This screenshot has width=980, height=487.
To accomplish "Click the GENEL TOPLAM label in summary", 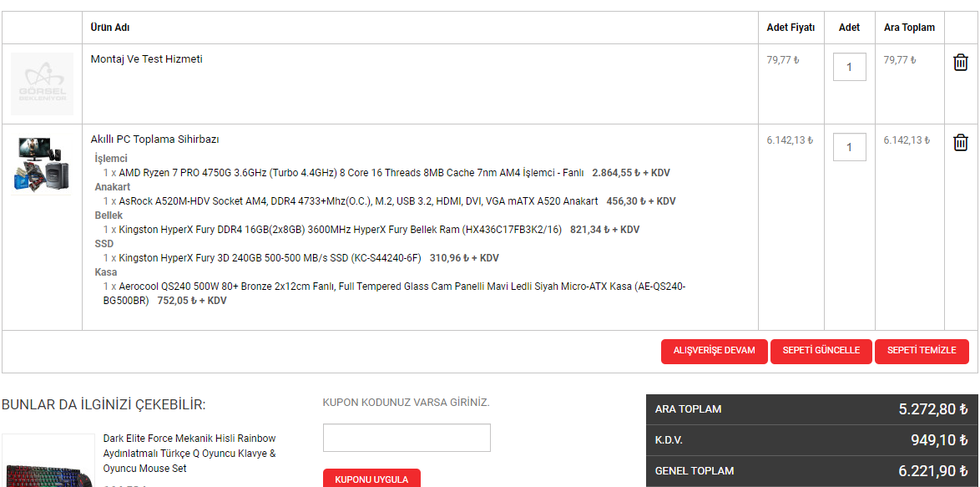I will [695, 471].
